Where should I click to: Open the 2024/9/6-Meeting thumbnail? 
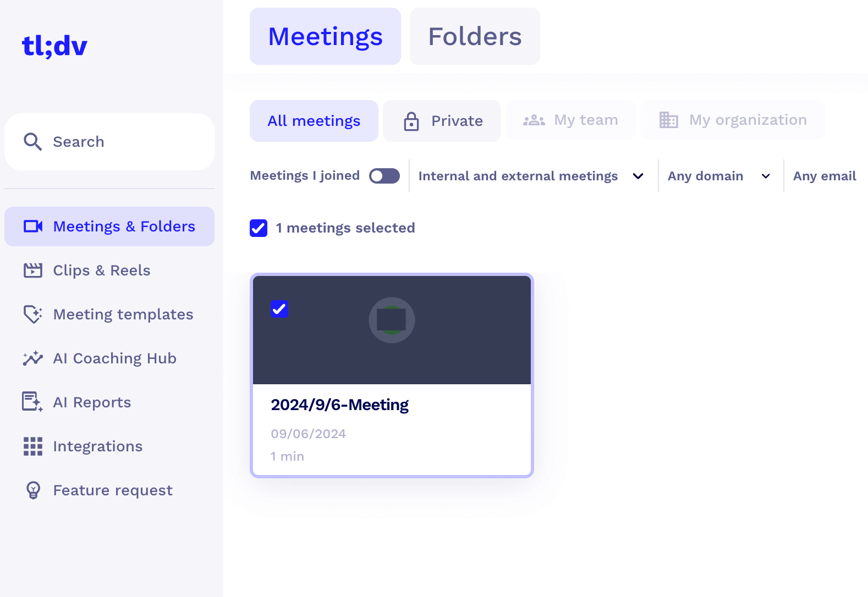[x=392, y=330]
